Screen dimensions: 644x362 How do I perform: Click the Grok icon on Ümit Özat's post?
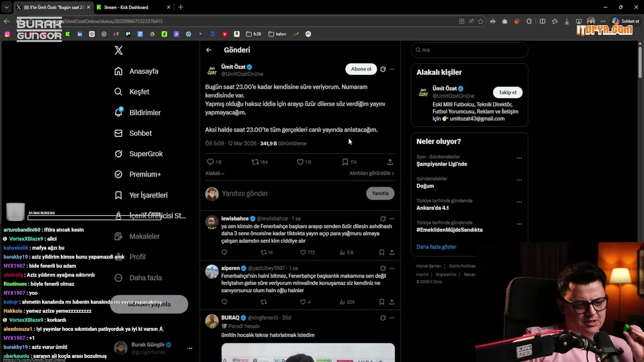click(383, 69)
